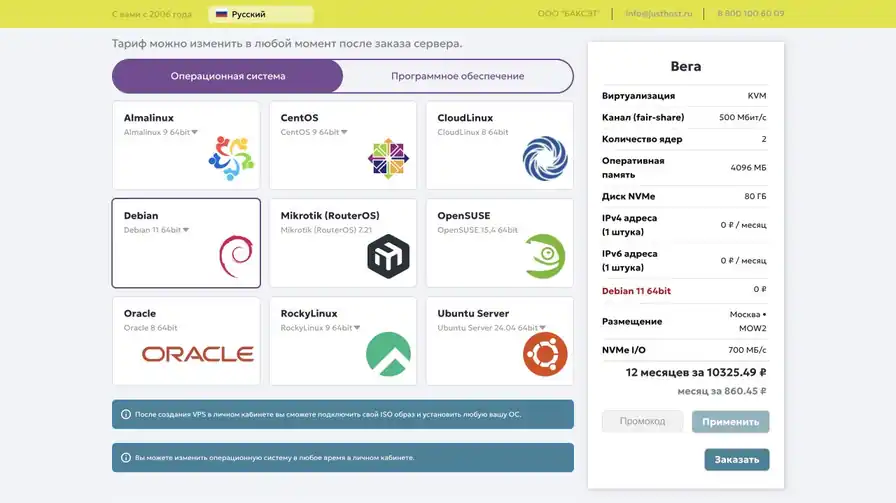Click the Промокод input field

[642, 421]
